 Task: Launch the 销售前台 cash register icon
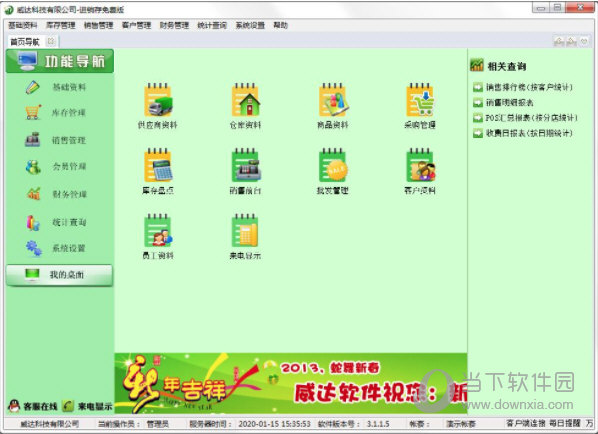[245, 165]
